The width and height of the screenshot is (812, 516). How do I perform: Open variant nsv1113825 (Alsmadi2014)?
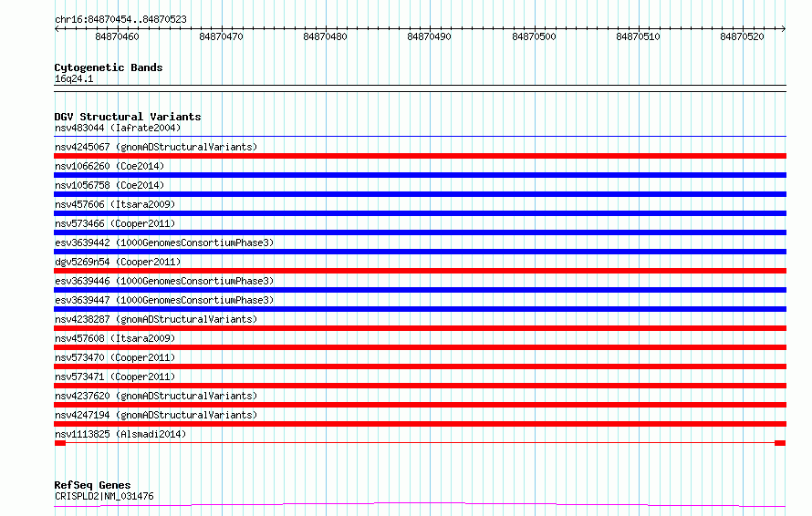click(120, 434)
